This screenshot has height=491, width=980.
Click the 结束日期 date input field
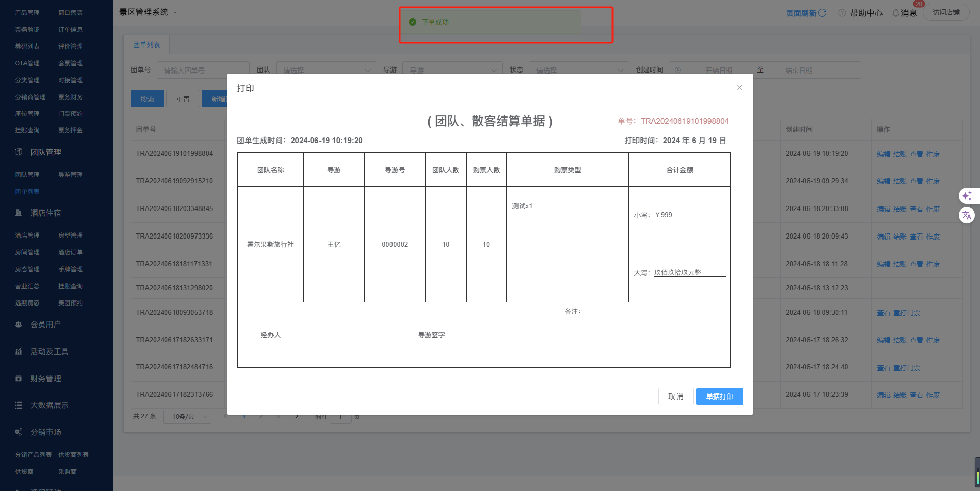(x=798, y=71)
